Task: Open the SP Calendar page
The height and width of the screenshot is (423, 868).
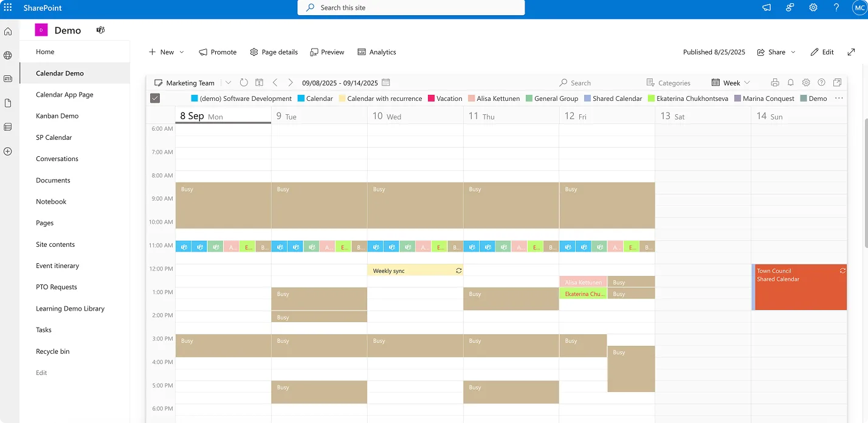Action: (52, 137)
